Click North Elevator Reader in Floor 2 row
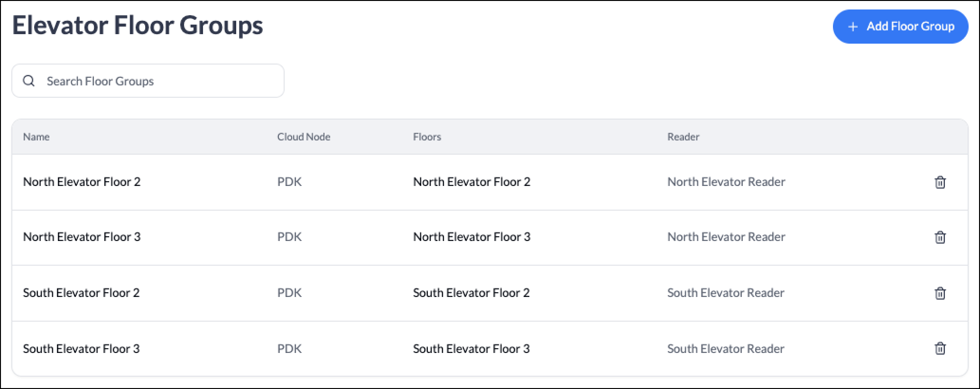 (x=726, y=182)
